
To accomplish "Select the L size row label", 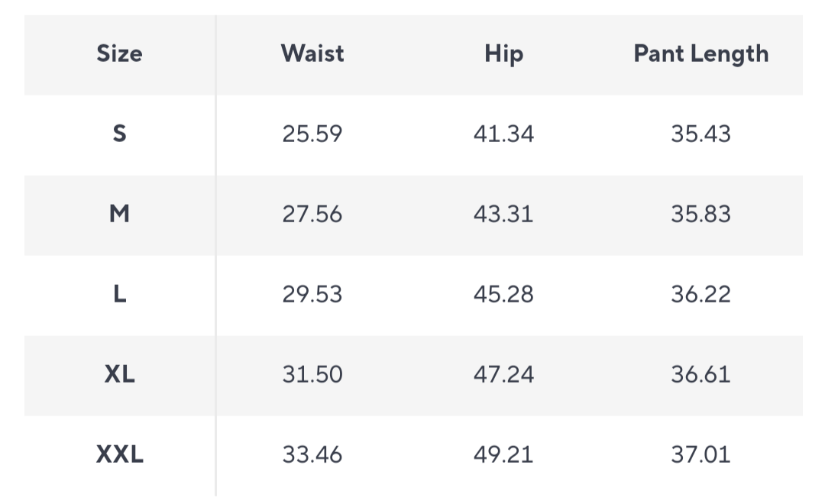I will [119, 293].
